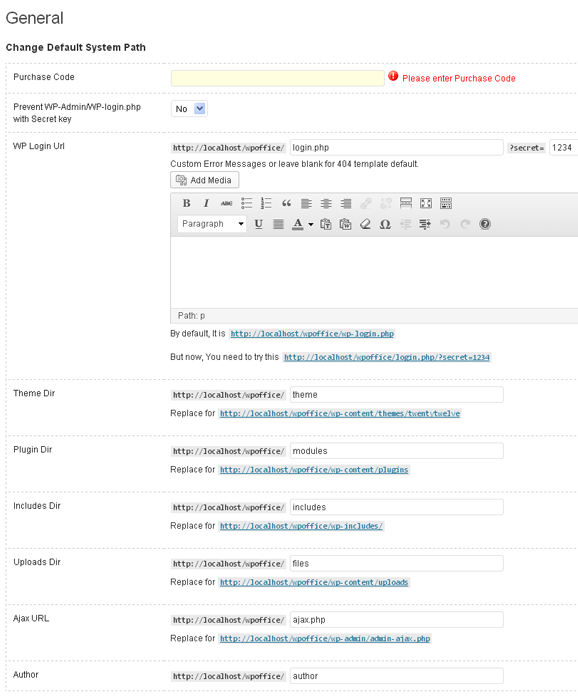Open the twentytwelve themes link
Image resolution: width=578 pixels, height=697 pixels.
[x=340, y=414]
